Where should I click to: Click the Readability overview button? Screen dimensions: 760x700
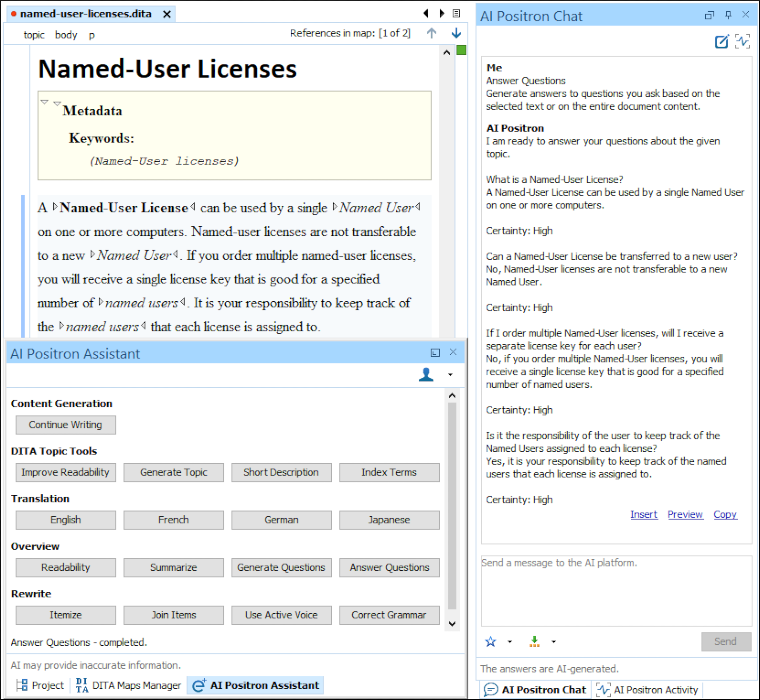coord(65,567)
